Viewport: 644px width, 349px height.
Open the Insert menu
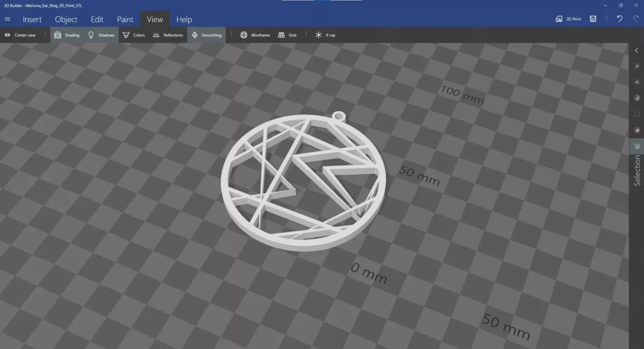(32, 19)
